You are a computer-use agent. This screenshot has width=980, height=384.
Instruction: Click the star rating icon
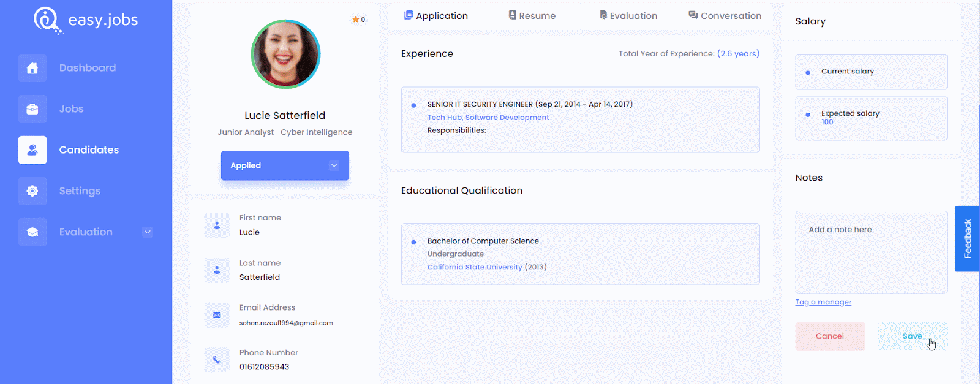(x=355, y=20)
